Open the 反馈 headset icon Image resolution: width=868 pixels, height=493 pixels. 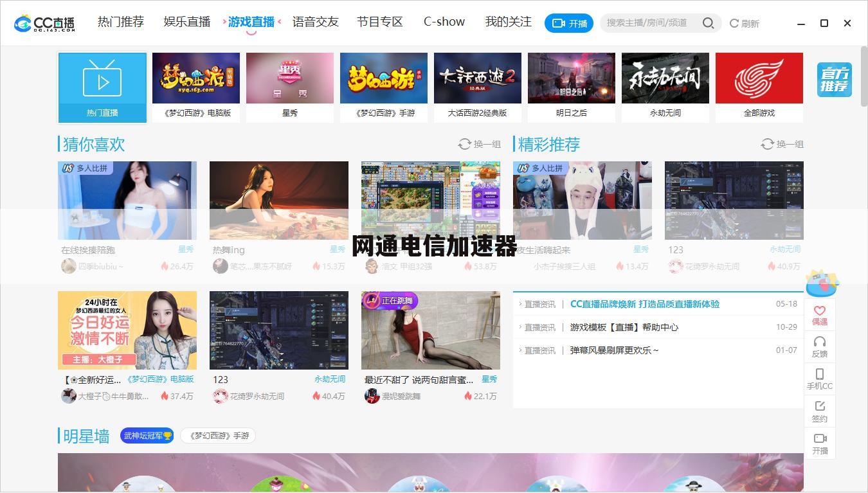(820, 347)
